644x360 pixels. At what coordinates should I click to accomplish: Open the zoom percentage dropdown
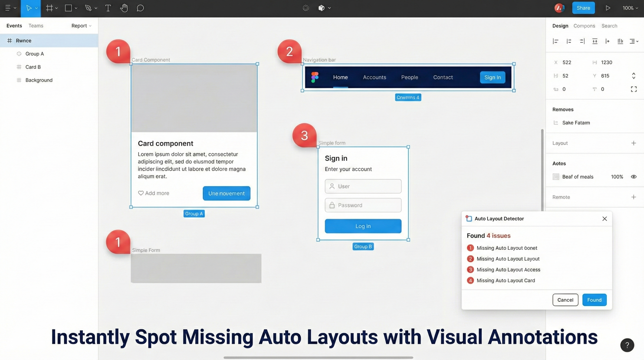click(x=630, y=8)
